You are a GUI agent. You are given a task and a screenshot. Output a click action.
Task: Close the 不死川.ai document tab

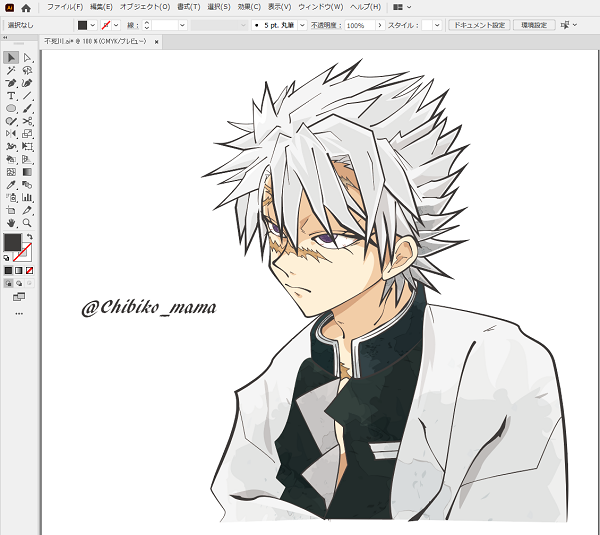pyautogui.click(x=156, y=42)
